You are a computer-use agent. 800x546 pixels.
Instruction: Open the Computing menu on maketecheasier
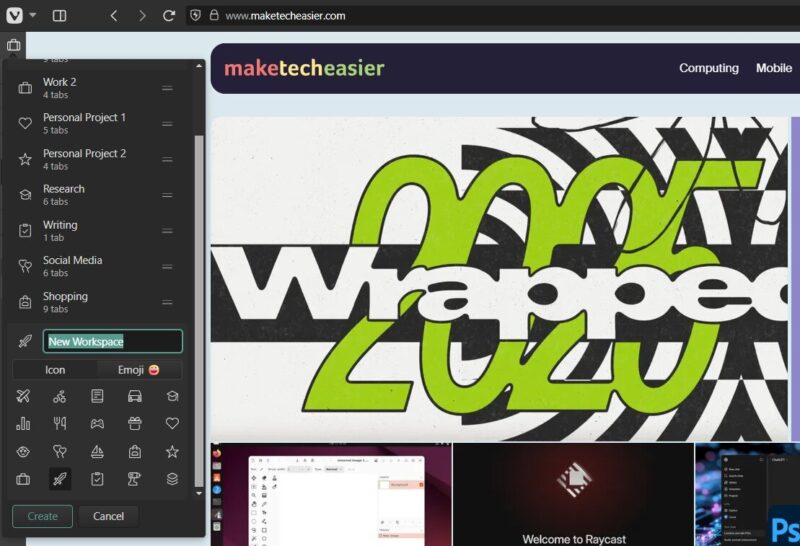point(709,68)
